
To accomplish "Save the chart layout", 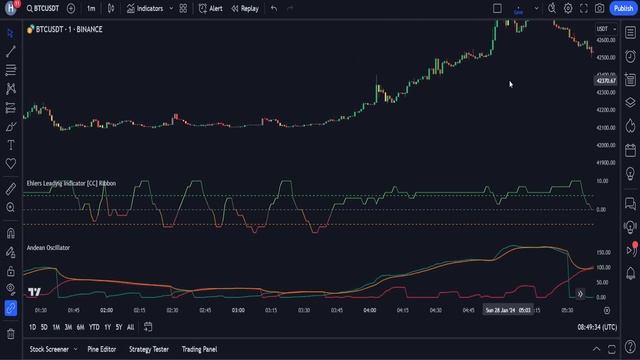I will 518,9.
